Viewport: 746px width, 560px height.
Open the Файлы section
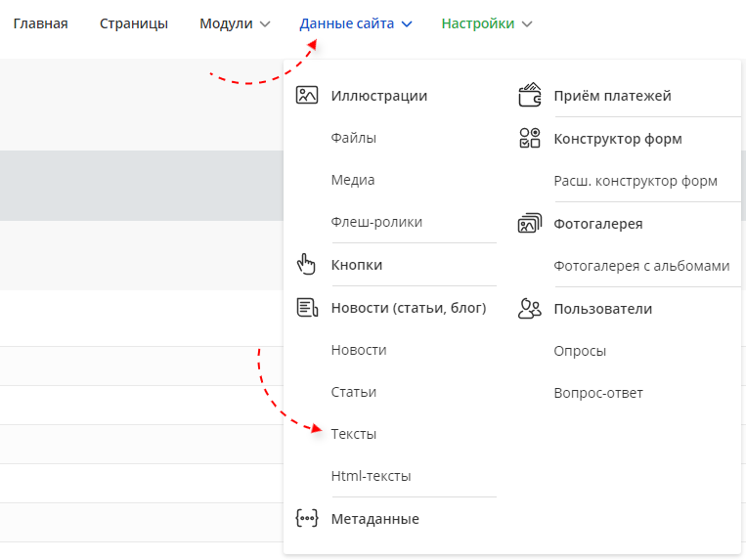(353, 138)
